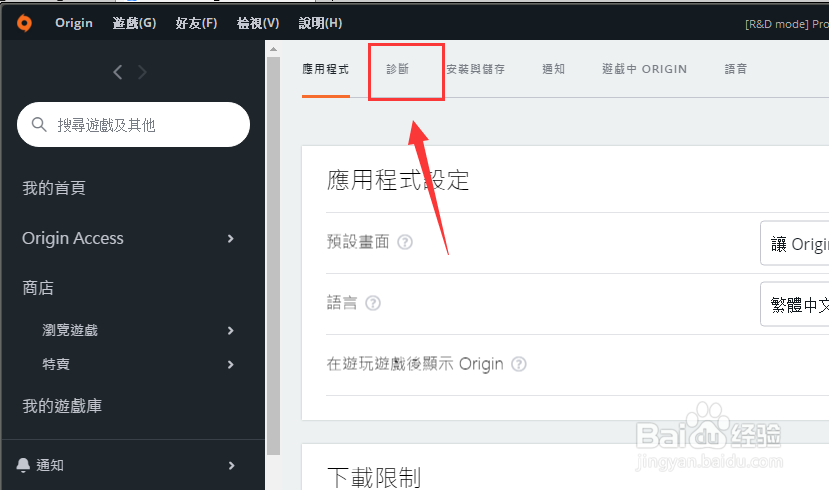The image size is (829, 490).
Task: Click the search magnifier icon
Action: pyautogui.click(x=39, y=125)
